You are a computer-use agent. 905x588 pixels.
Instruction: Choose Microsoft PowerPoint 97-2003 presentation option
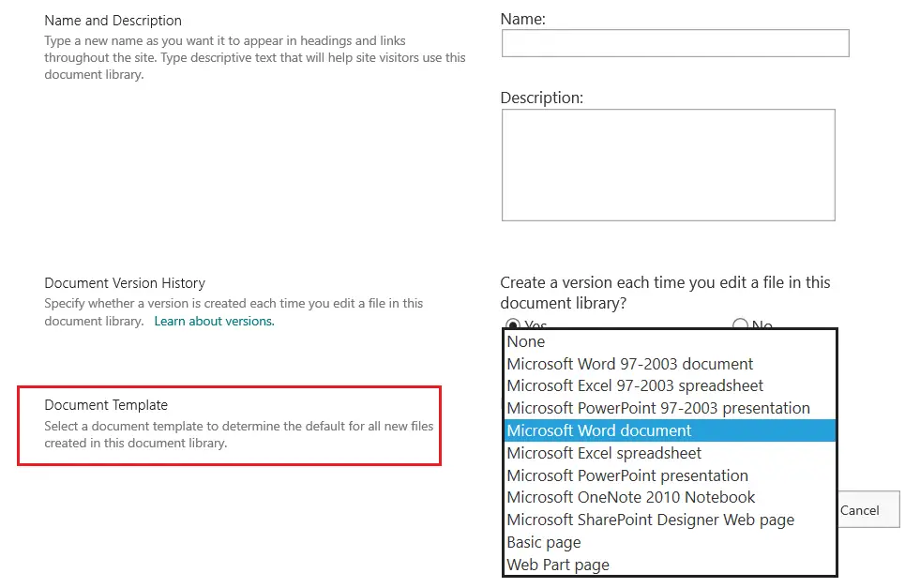pos(671,408)
